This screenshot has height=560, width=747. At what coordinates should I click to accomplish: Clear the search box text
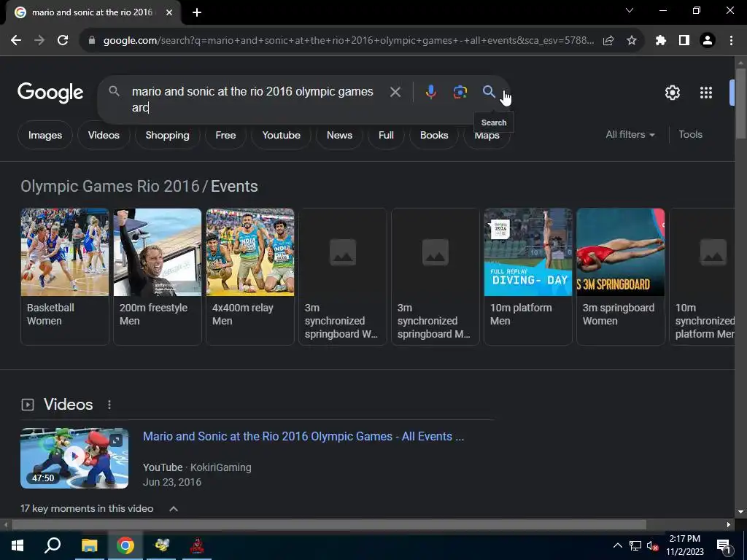(395, 92)
